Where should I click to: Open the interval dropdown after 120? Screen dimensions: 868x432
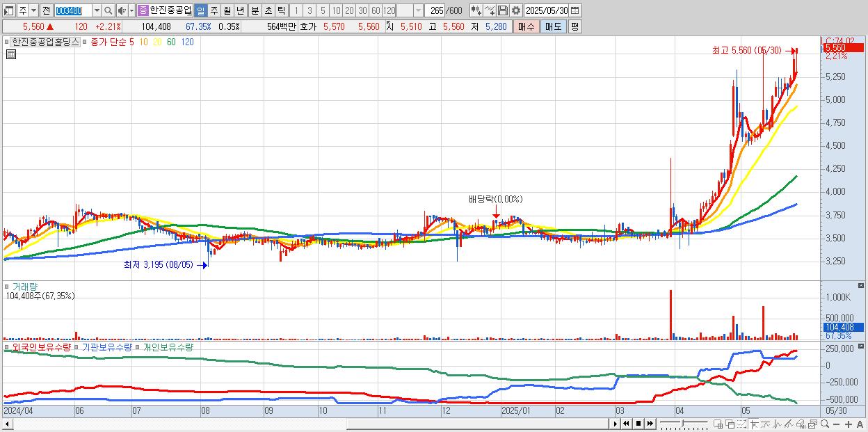pos(418,10)
